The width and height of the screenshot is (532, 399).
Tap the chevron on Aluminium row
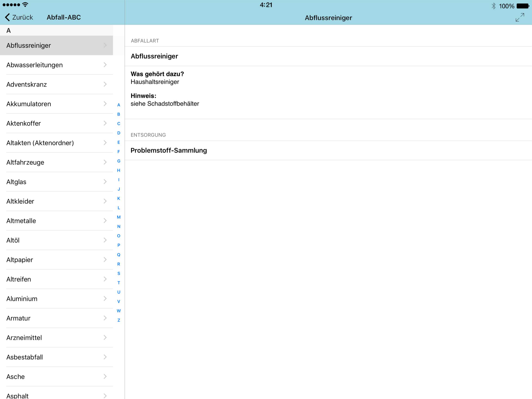point(105,299)
